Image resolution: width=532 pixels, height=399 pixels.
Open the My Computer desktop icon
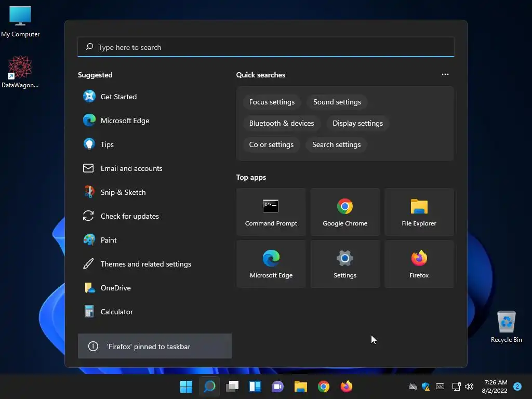(x=20, y=21)
